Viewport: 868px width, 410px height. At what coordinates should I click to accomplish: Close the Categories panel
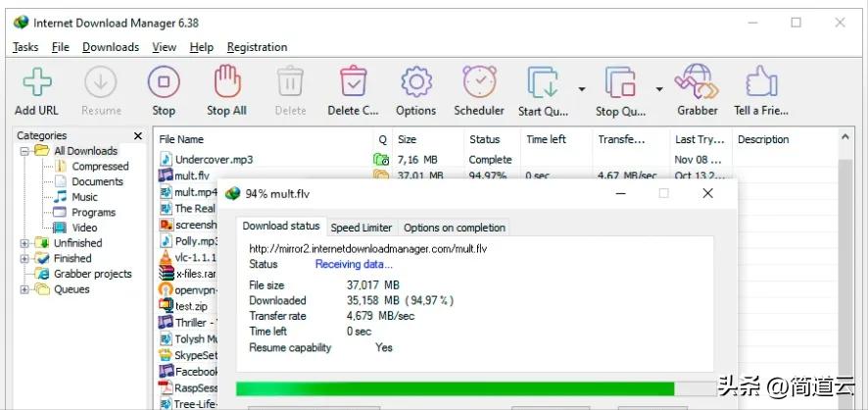coord(138,135)
